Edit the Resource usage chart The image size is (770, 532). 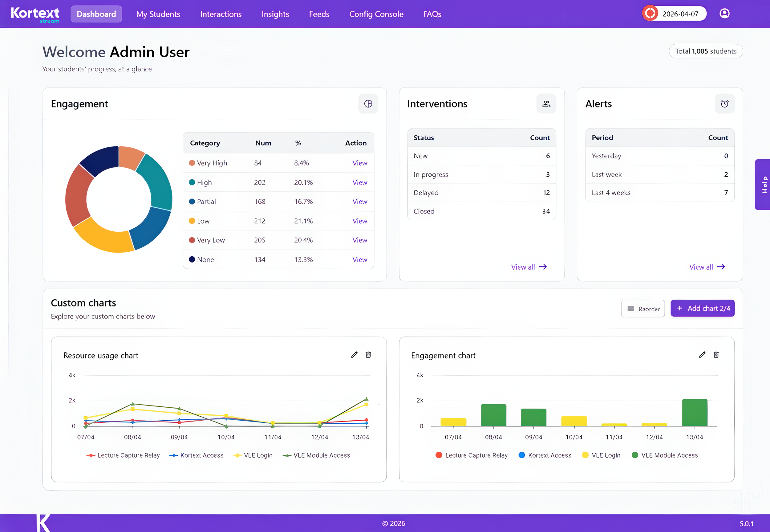(x=354, y=355)
